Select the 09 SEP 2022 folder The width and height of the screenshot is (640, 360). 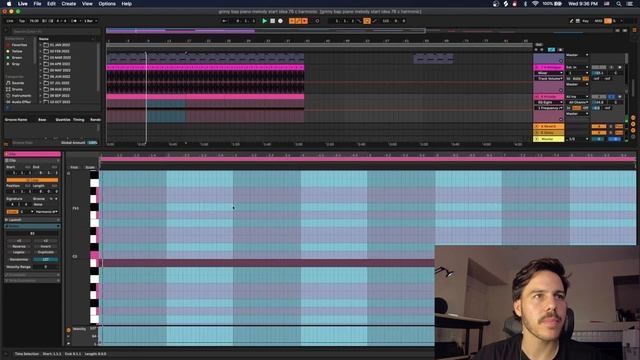coord(60,96)
